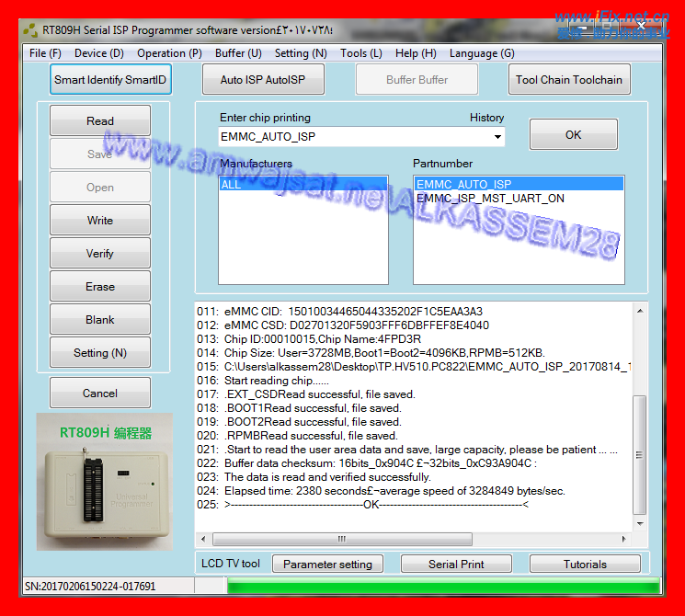Click the Read button

coord(100,121)
